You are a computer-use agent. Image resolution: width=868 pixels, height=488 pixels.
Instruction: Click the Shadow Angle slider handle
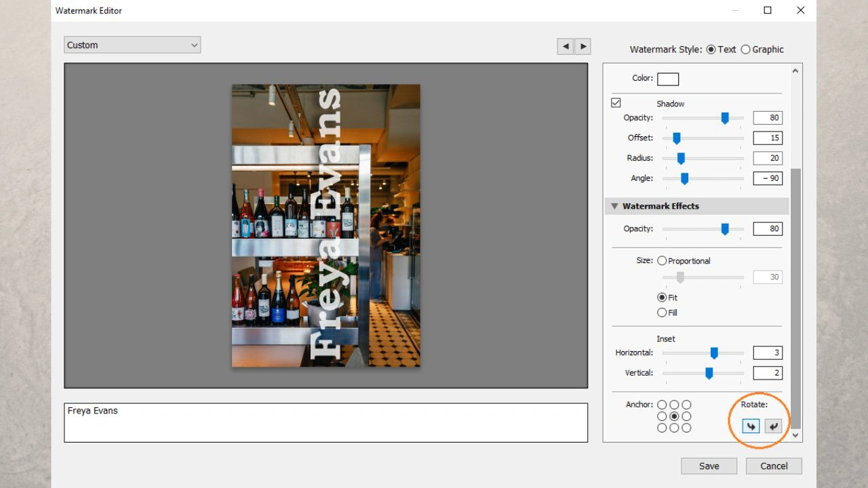point(684,179)
